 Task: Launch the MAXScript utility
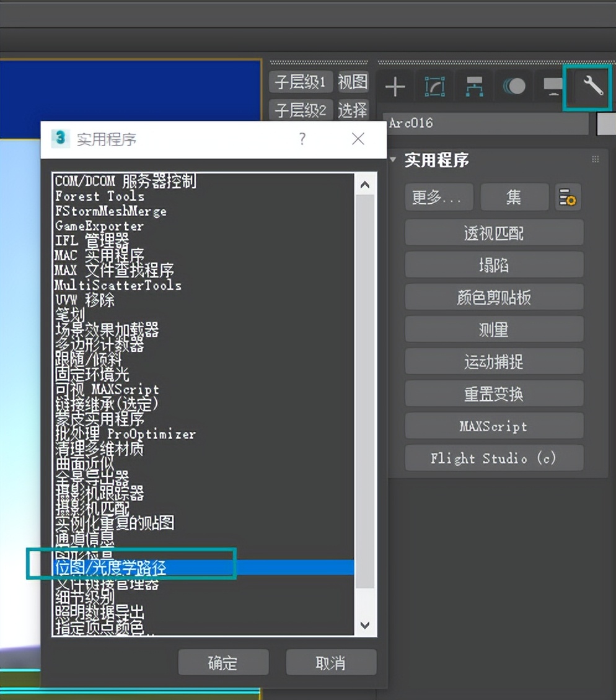click(493, 426)
